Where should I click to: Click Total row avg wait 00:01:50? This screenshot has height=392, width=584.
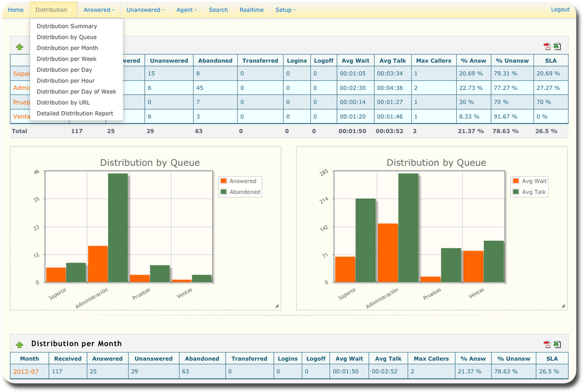click(352, 131)
